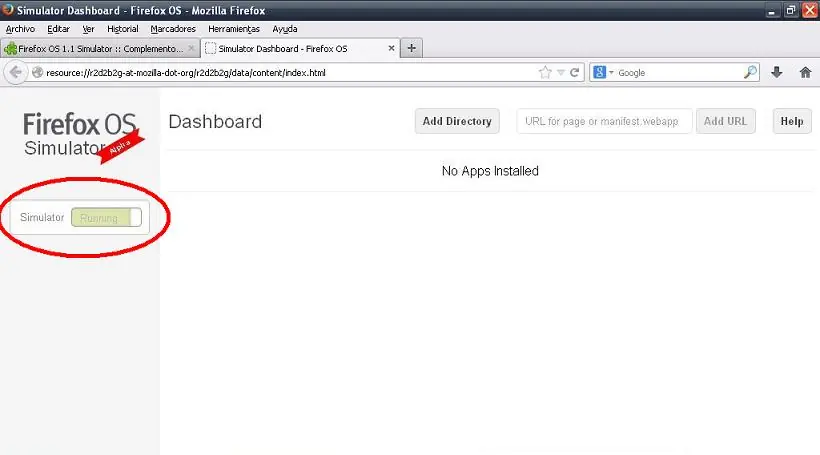This screenshot has height=455, width=820.
Task: Open a new tab with plus button
Action: [412, 48]
